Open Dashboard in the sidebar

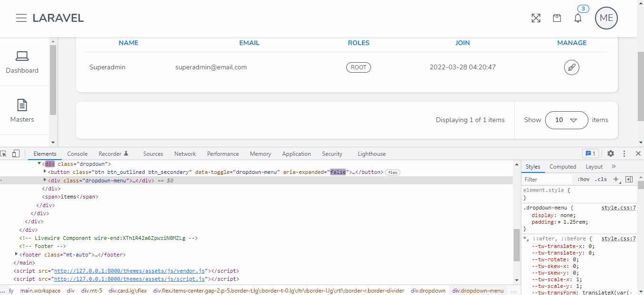(22, 62)
